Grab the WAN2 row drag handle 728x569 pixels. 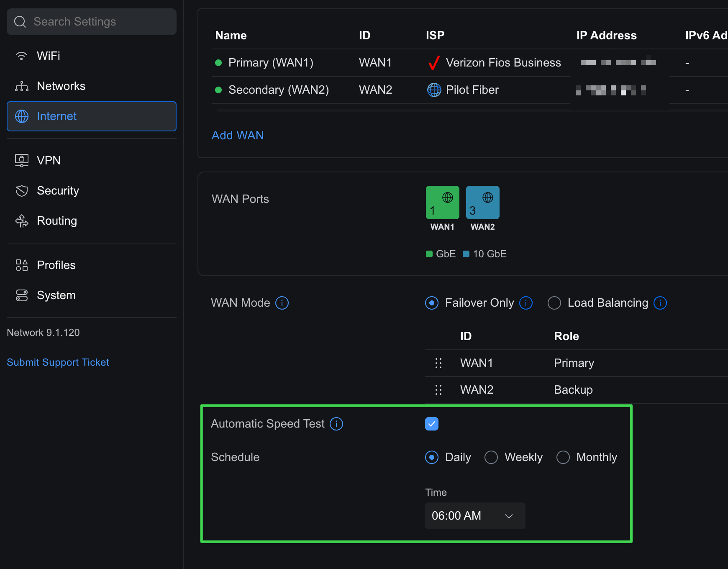tap(438, 390)
